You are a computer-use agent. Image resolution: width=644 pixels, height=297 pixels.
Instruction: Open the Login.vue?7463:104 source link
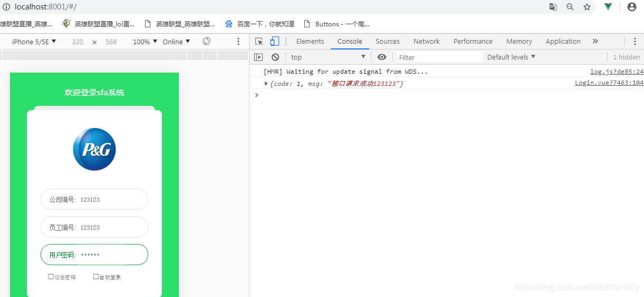click(x=609, y=83)
